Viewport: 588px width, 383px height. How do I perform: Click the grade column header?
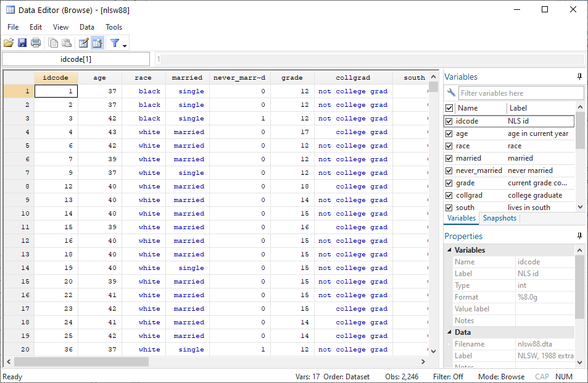point(292,77)
